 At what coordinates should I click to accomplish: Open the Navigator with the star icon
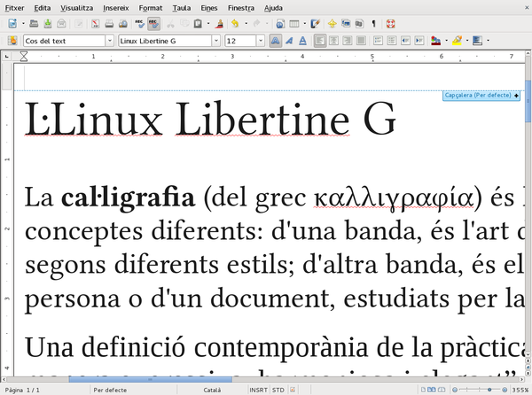(x=332, y=24)
